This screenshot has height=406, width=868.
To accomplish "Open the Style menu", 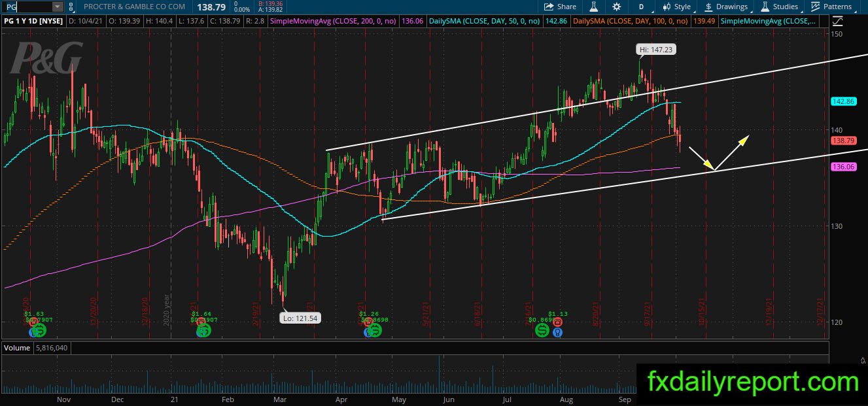I will point(676,7).
